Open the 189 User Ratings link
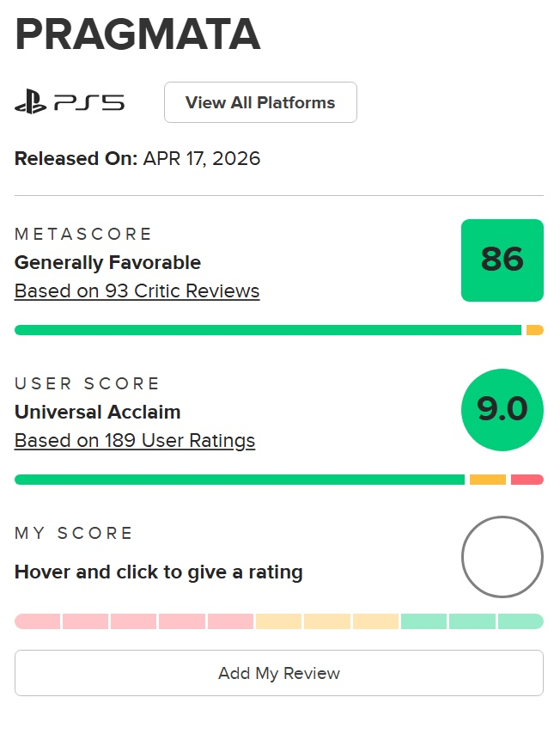The width and height of the screenshot is (560, 734). [x=135, y=441]
